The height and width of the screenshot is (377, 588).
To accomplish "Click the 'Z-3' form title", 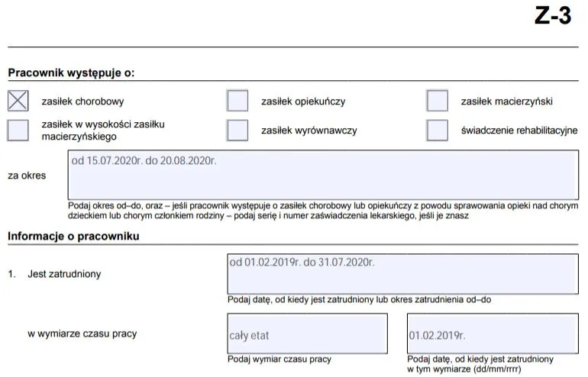I will point(552,17).
